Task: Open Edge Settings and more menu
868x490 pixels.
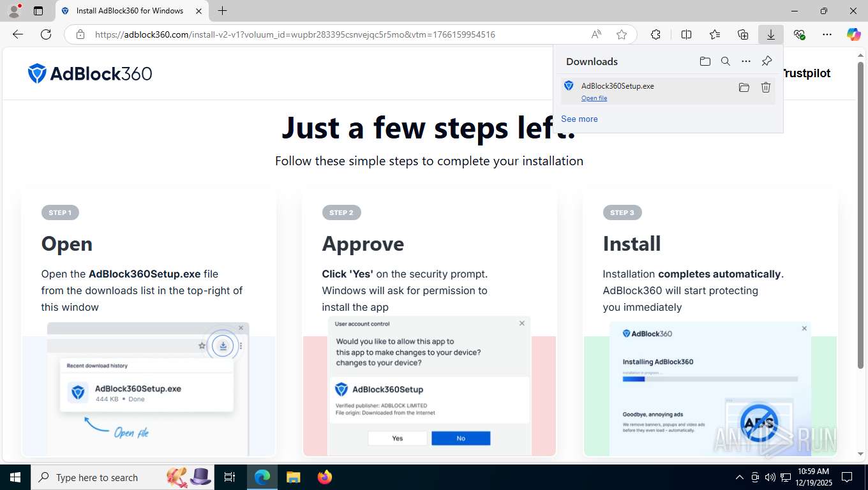Action: point(827,34)
